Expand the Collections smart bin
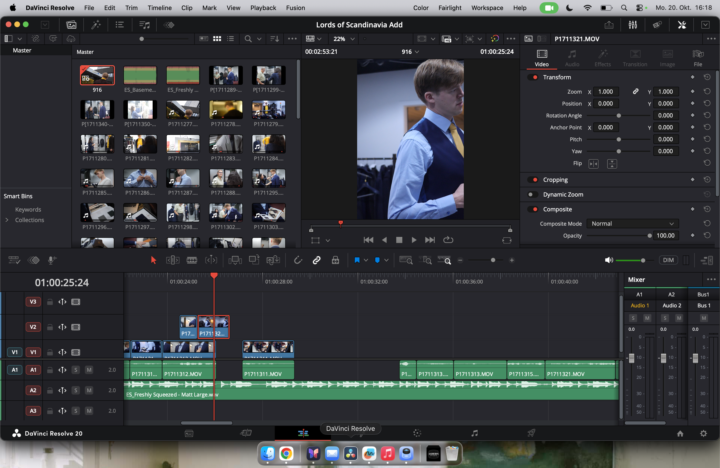Screen dimensions: 720x468 [7, 220]
